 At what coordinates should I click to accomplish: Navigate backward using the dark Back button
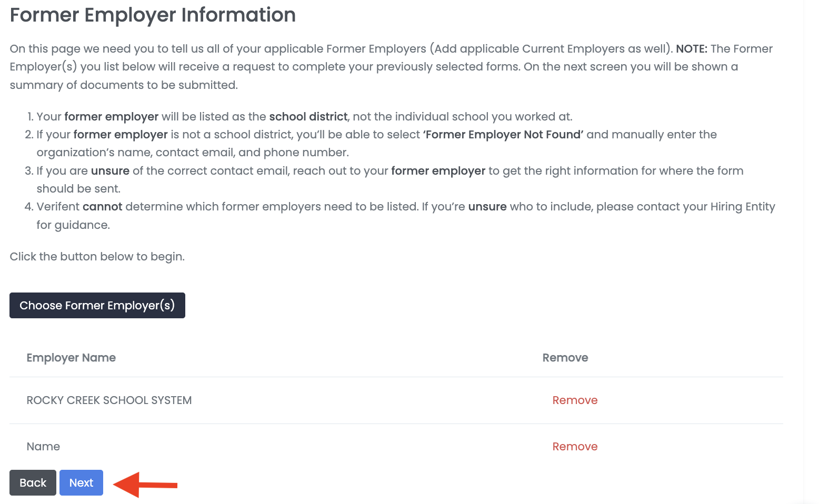coord(33,482)
